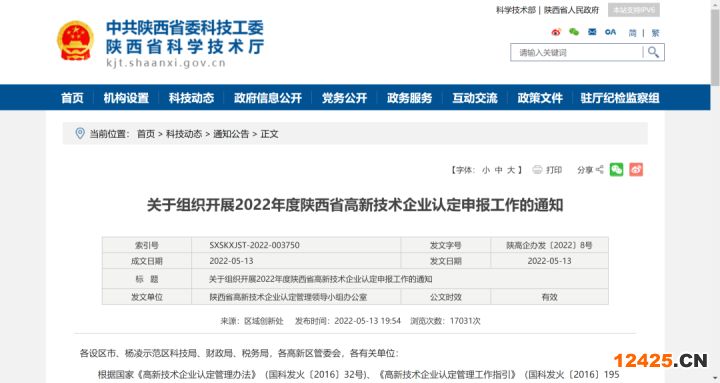Set font size to small (小)
720x383 pixels.
click(486, 170)
